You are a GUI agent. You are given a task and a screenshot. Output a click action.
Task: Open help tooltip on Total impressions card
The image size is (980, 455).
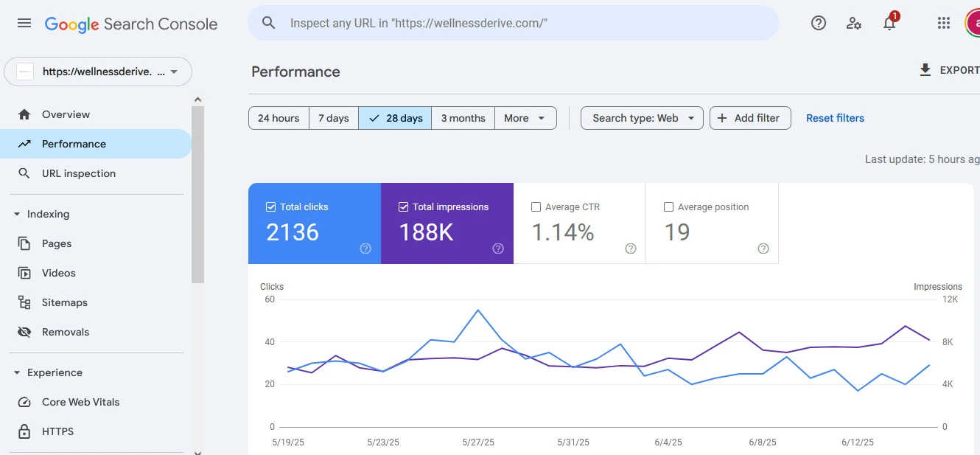(x=498, y=249)
